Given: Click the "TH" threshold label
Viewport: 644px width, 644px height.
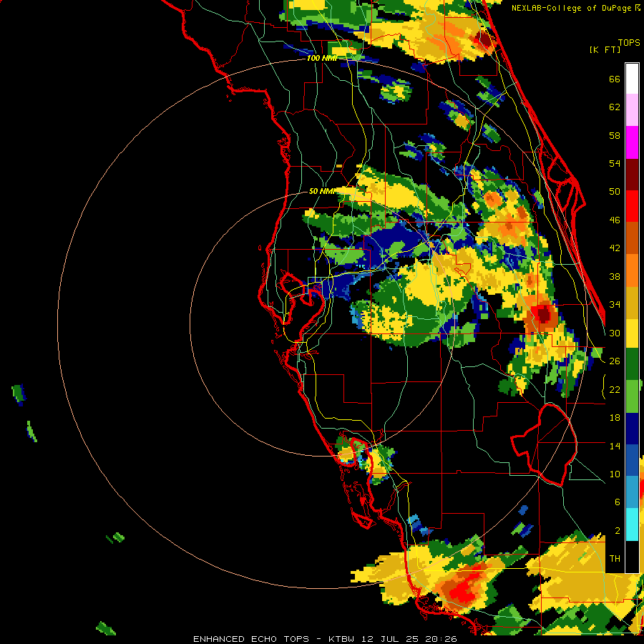Looking at the screenshot, I should (x=615, y=559).
